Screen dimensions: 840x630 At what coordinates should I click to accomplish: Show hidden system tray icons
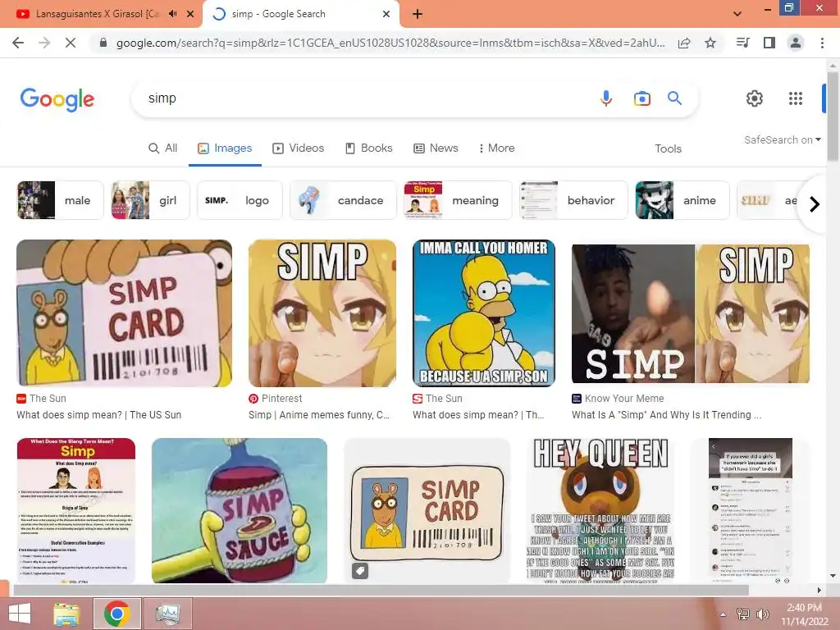click(724, 614)
